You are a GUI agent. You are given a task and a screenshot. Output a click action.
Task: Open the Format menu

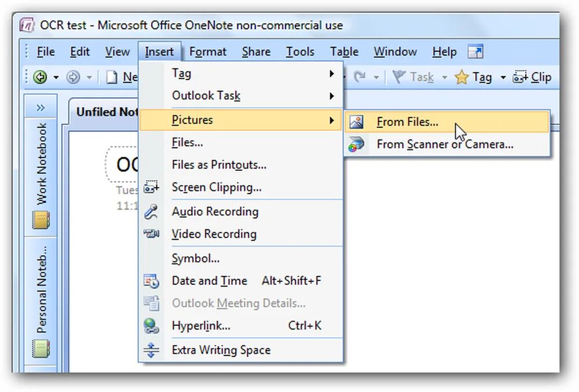[x=207, y=52]
